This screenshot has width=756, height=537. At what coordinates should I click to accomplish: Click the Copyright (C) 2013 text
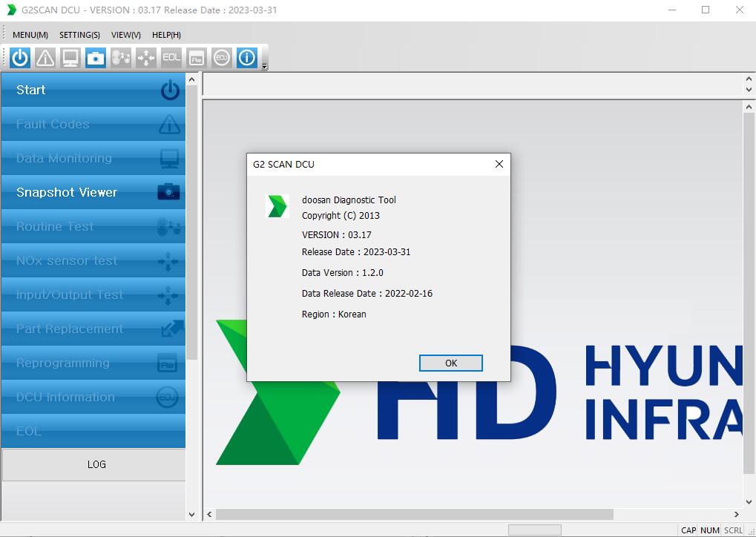[x=341, y=216]
